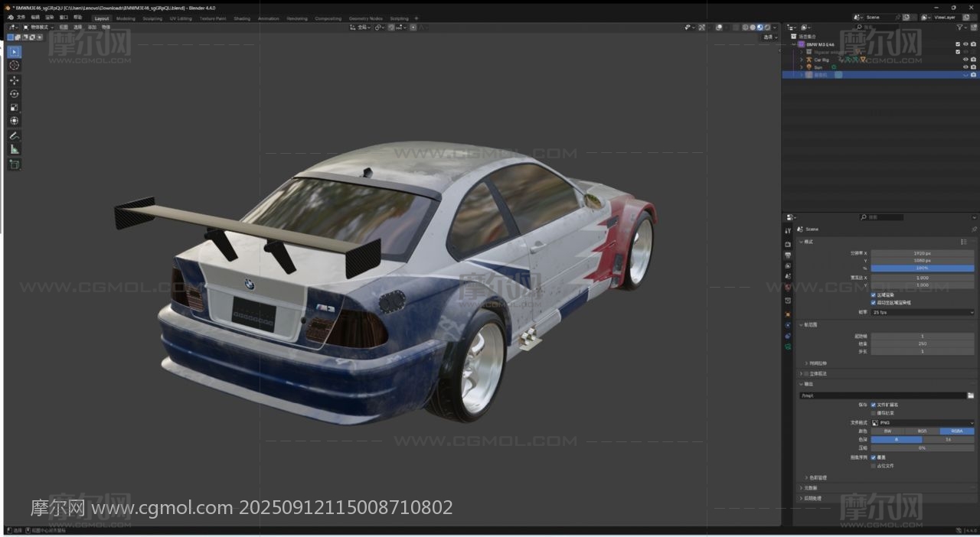Open the Output properties tab

pos(788,255)
